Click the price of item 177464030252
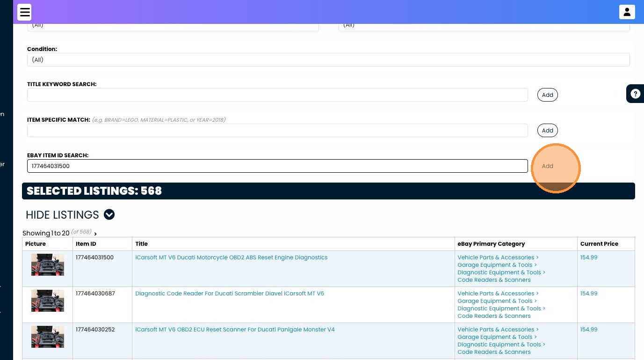Image resolution: width=644 pixels, height=360 pixels. [x=589, y=330]
